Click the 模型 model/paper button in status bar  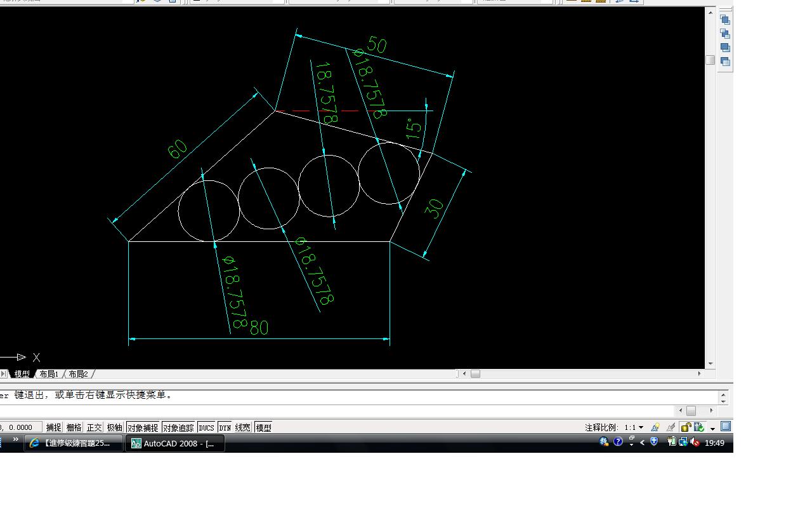263,427
